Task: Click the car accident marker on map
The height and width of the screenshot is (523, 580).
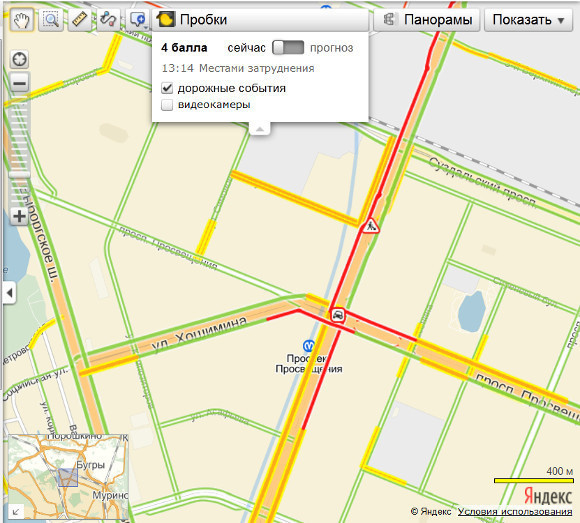Action: (x=337, y=315)
